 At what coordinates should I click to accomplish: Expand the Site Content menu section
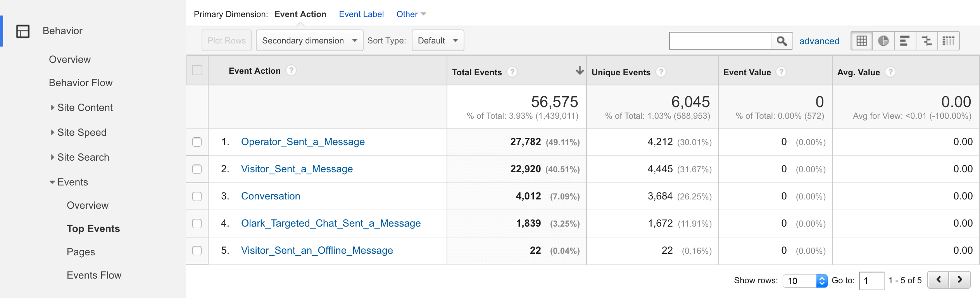coord(85,107)
